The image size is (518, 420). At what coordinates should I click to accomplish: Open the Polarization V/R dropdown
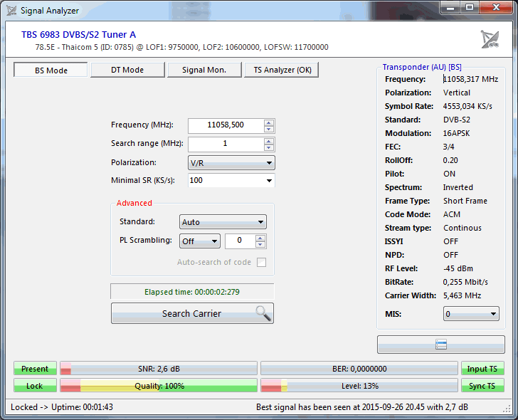click(x=231, y=162)
